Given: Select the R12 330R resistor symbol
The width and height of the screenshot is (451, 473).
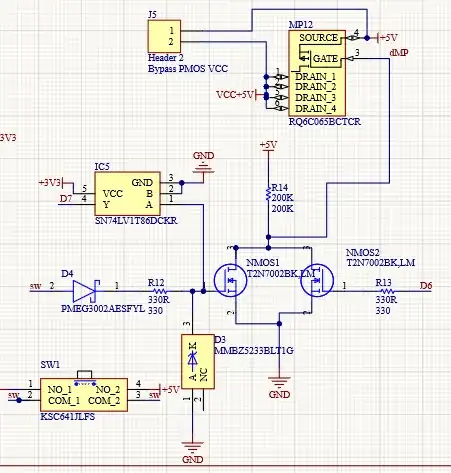Looking at the screenshot, I should coord(161,291).
